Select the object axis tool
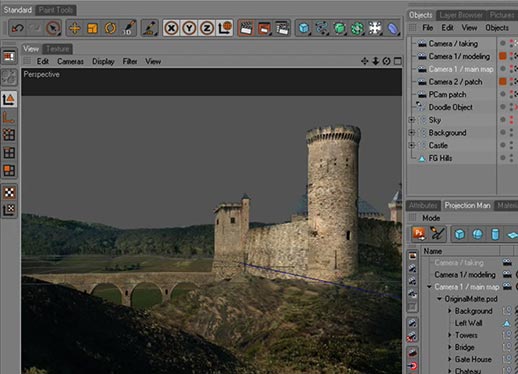This screenshot has width=518, height=374. pyautogui.click(x=9, y=117)
